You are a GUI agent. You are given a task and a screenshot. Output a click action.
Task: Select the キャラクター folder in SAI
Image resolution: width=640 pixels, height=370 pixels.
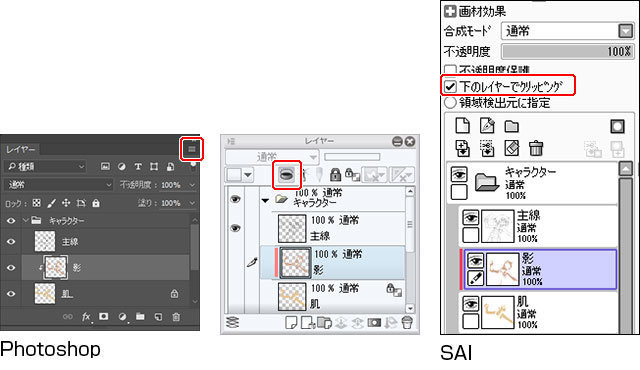click(x=533, y=183)
